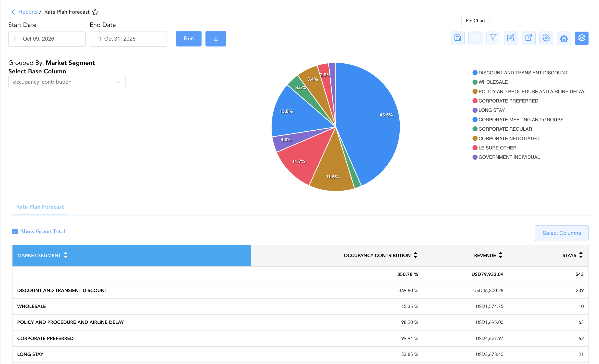This screenshot has width=599, height=364.
Task: Click the Run button
Action: 189,38
